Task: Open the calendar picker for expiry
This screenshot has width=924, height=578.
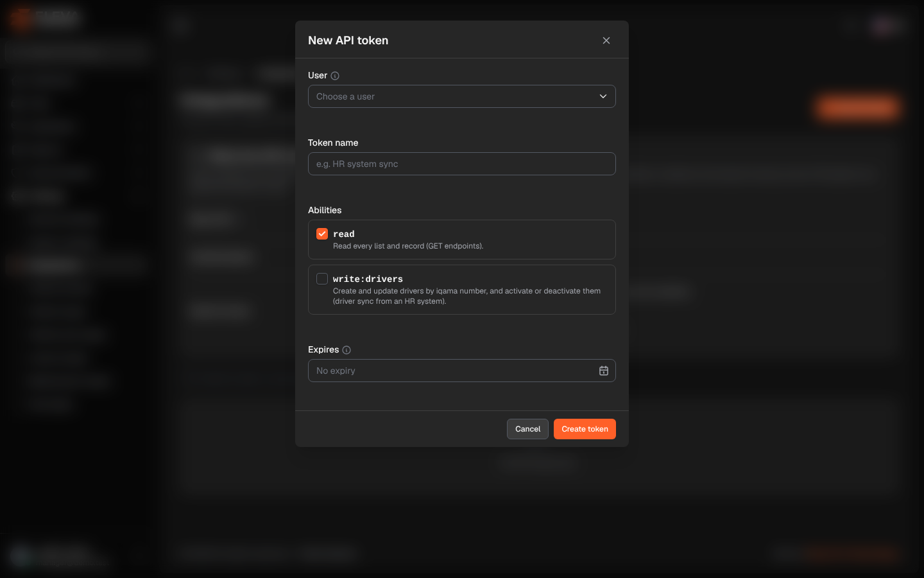Action: click(603, 371)
